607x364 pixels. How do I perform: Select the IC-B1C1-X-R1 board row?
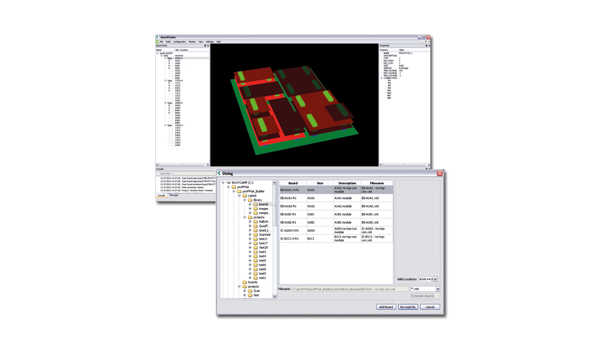(x=336, y=238)
